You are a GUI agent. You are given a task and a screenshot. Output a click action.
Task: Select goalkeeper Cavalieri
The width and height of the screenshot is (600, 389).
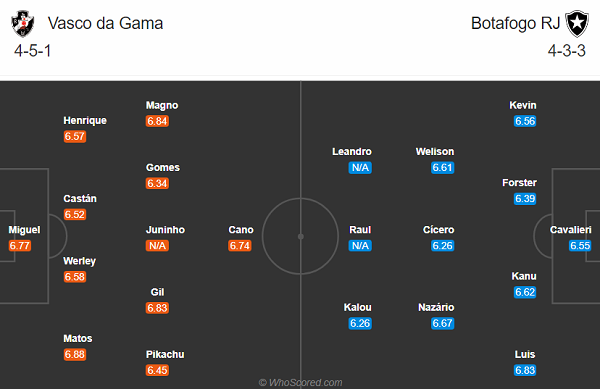click(x=571, y=229)
